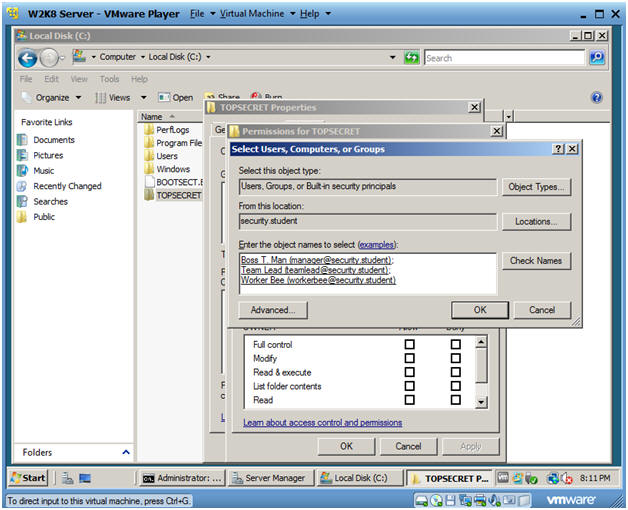Click the What's This help button in dialog

click(558, 149)
